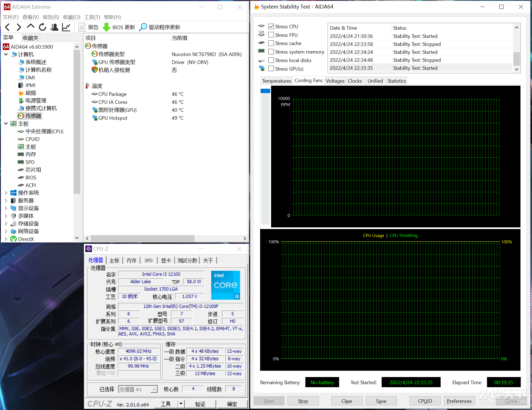Select 系统概述 system summary item
Image resolution: width=532 pixels, height=410 pixels.
pos(32,62)
